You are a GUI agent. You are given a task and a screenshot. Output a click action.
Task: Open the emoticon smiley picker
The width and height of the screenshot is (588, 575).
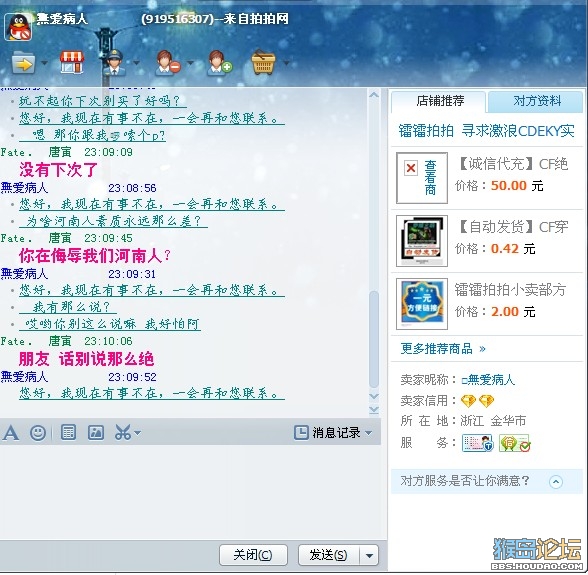(38, 433)
